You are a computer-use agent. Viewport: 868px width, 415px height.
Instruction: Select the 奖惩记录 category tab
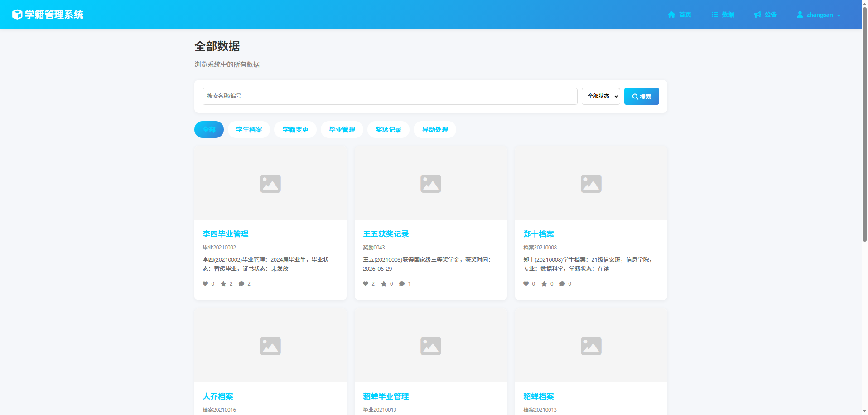coord(388,130)
